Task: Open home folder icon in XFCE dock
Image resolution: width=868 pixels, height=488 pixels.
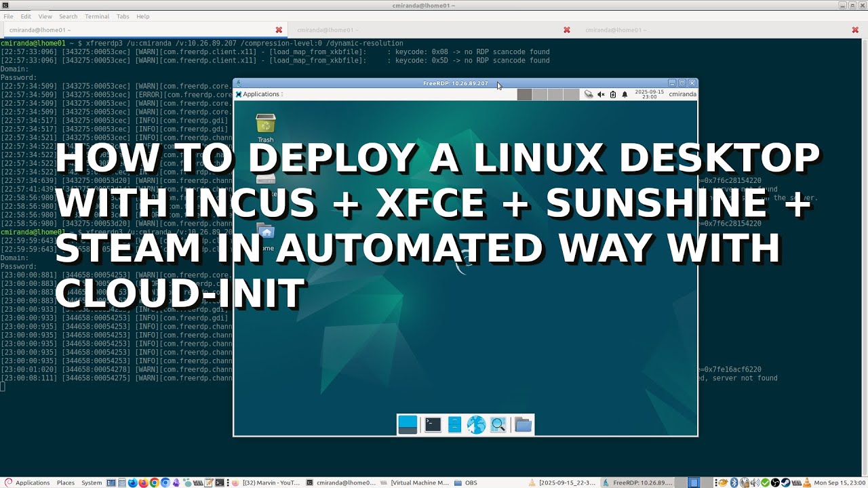Action: pyautogui.click(x=523, y=424)
